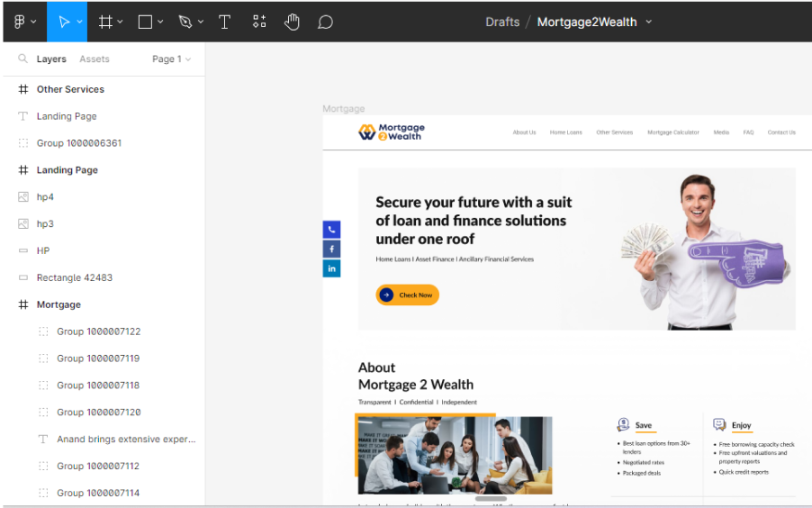Viewport: 812px width, 508px height.
Task: Switch to the Layers tab
Action: 51,59
